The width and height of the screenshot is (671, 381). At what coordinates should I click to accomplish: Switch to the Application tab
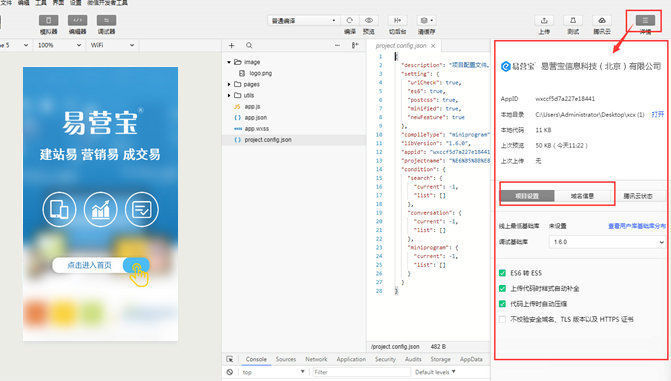click(351, 359)
